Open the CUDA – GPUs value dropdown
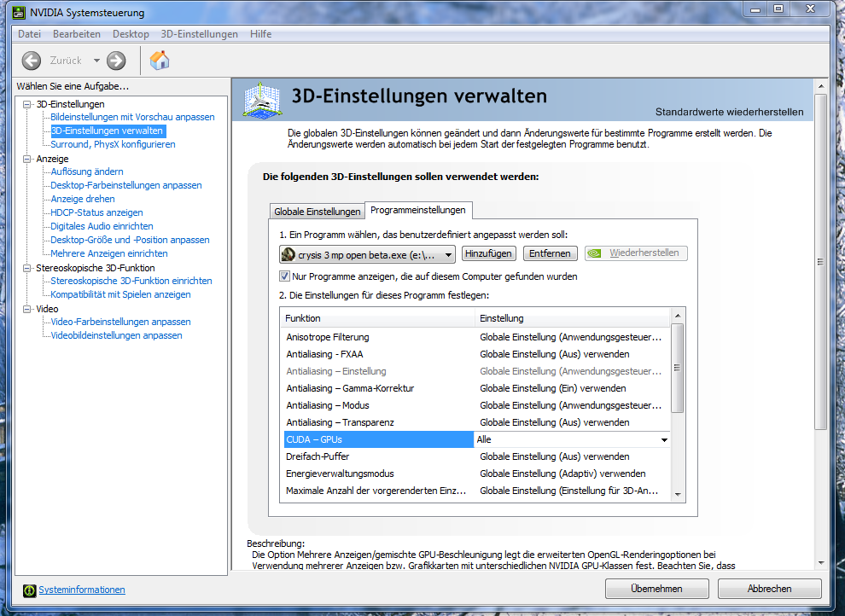The image size is (845, 616). coord(664,440)
